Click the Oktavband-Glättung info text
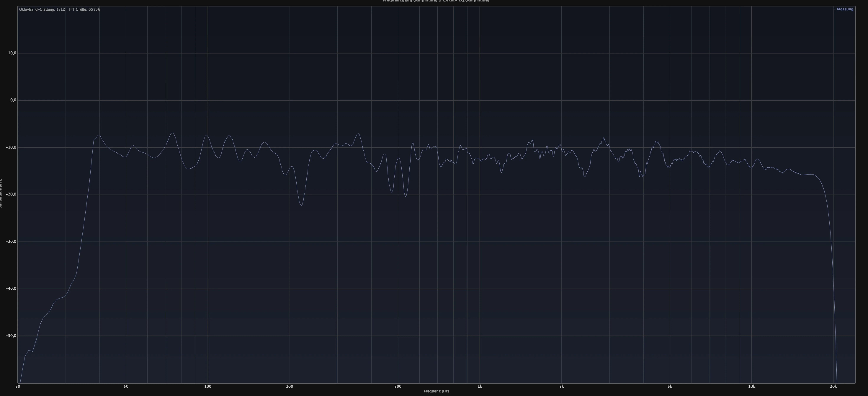The image size is (868, 396). pyautogui.click(x=60, y=9)
